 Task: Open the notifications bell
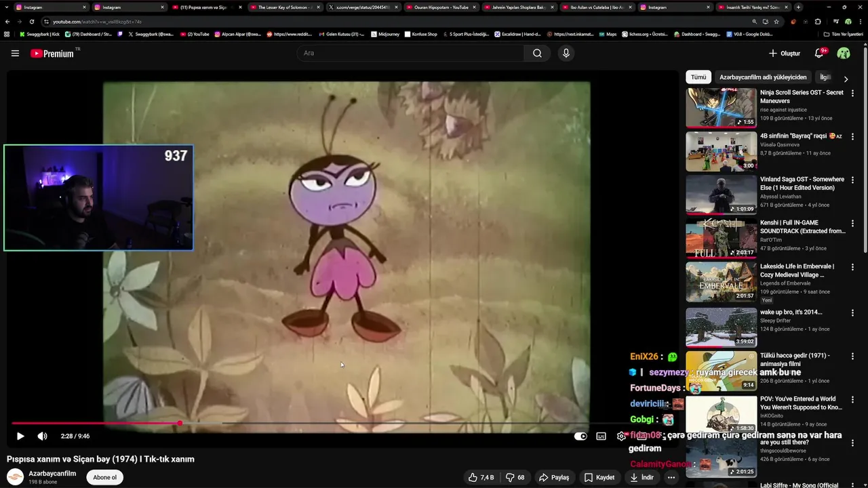pyautogui.click(x=819, y=53)
